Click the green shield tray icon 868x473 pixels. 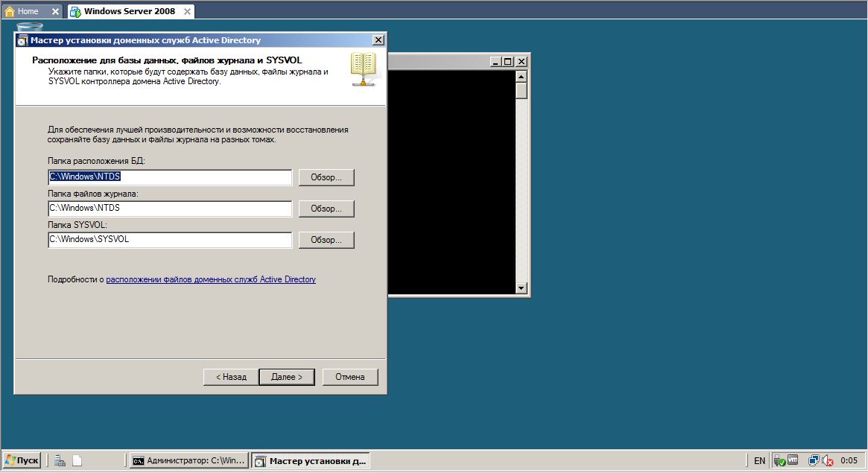pyautogui.click(x=779, y=460)
